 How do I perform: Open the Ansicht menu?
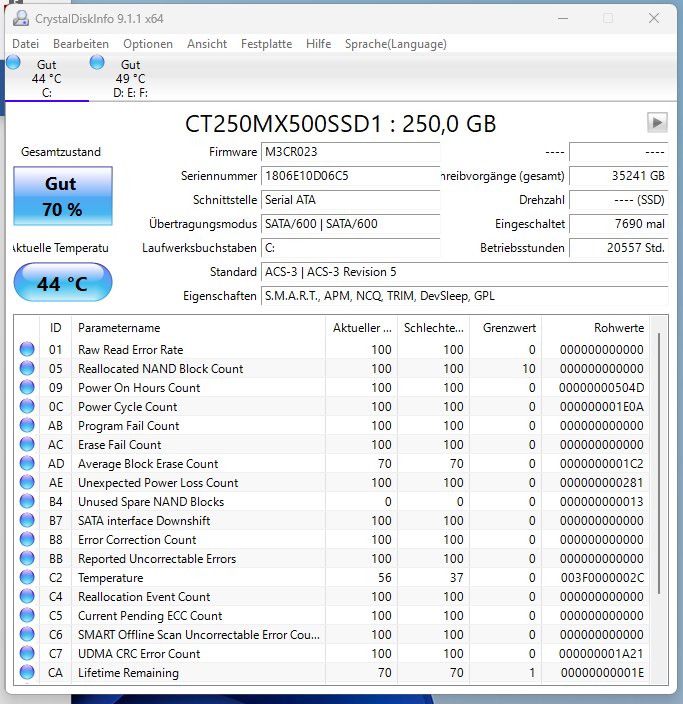[207, 44]
